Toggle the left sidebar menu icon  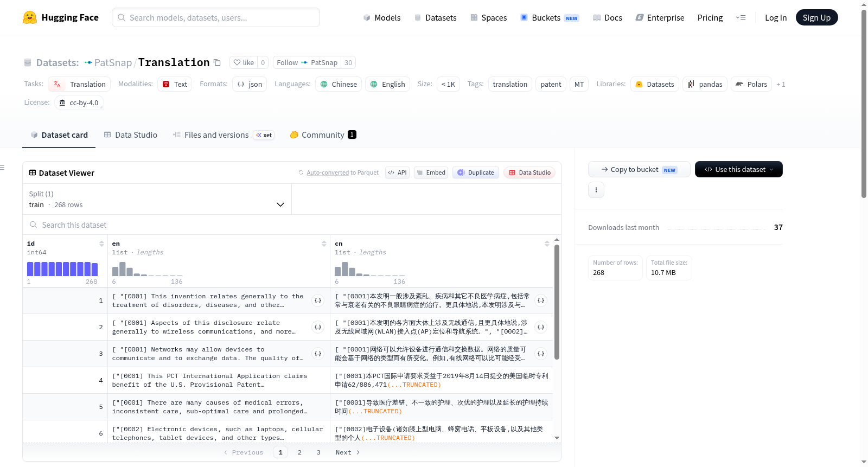pyautogui.click(x=2, y=168)
